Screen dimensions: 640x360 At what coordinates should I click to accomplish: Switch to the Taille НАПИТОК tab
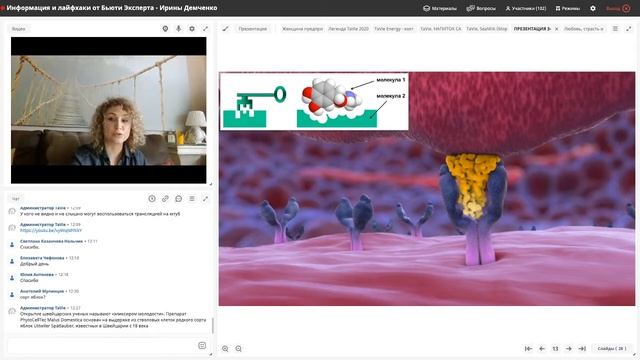pyautogui.click(x=441, y=29)
